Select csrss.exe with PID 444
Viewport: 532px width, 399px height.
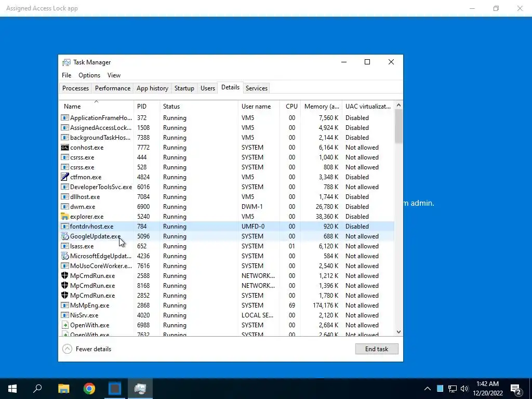(x=227, y=157)
